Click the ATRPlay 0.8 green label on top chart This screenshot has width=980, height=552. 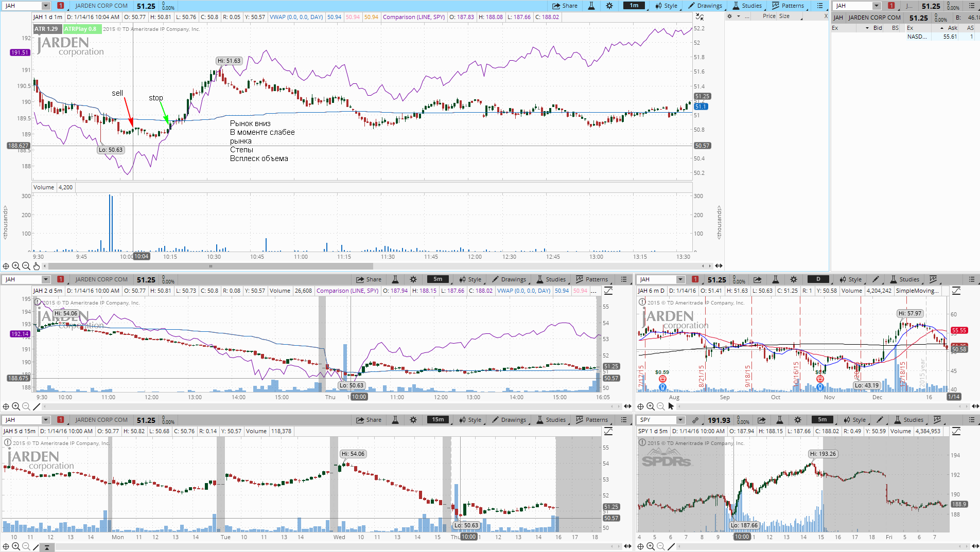[81, 29]
